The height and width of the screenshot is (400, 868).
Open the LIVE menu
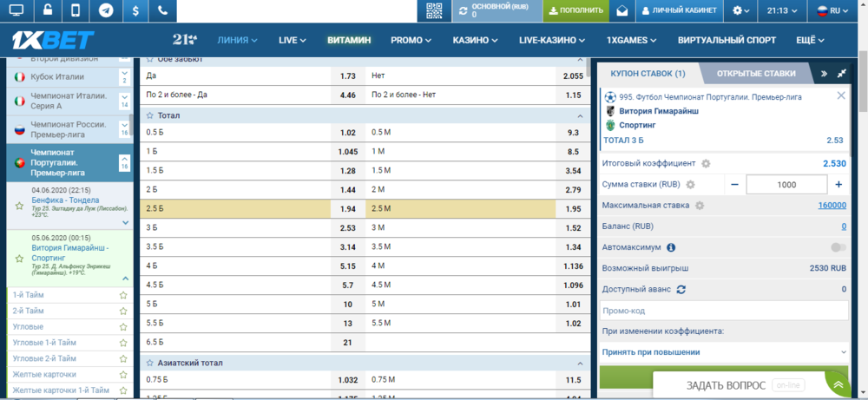coord(293,40)
